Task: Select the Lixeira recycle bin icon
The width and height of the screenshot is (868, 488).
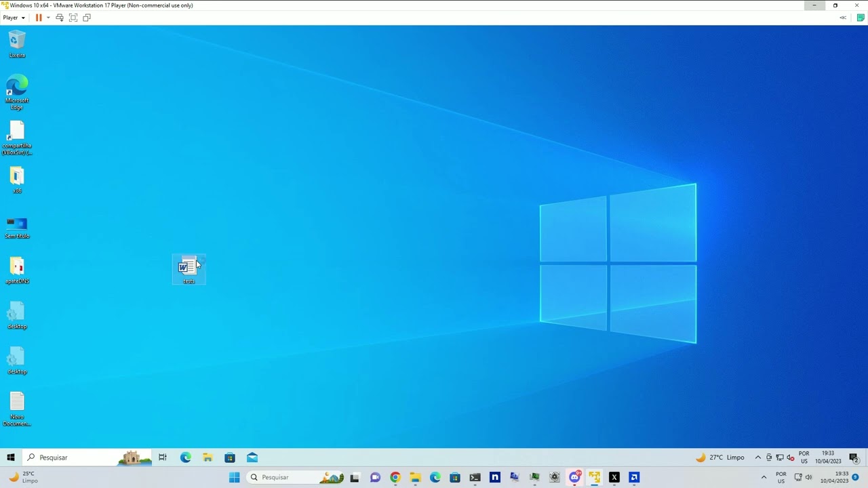Action: 17,45
